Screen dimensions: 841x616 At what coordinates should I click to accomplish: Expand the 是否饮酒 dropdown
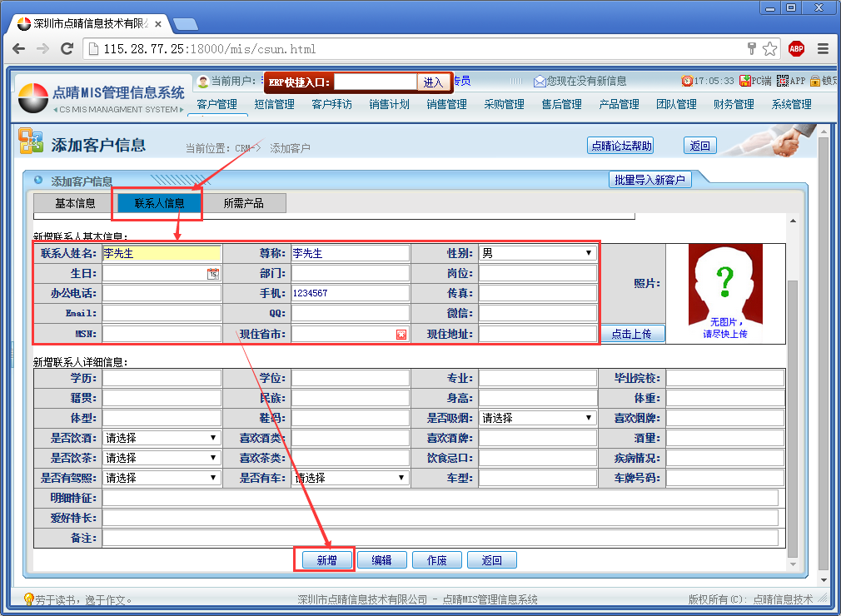pos(162,438)
